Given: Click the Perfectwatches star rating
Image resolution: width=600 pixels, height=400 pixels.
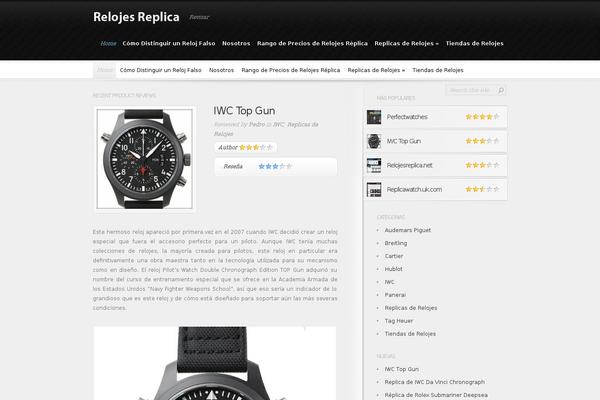Looking at the screenshot, I should click(x=482, y=117).
